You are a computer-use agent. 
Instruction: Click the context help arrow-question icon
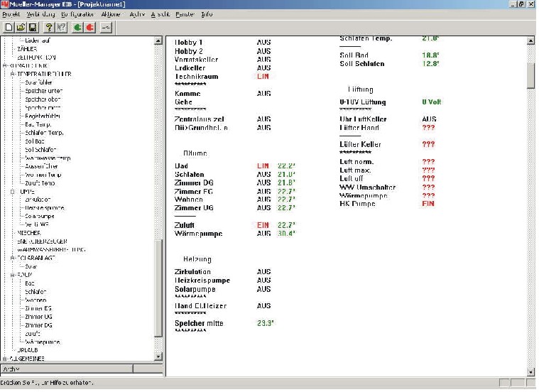pos(61,27)
